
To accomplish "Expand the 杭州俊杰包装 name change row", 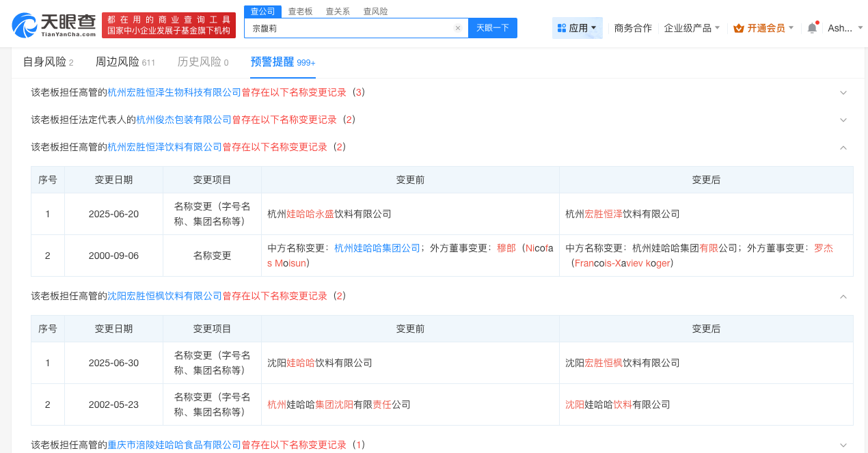I will [843, 120].
